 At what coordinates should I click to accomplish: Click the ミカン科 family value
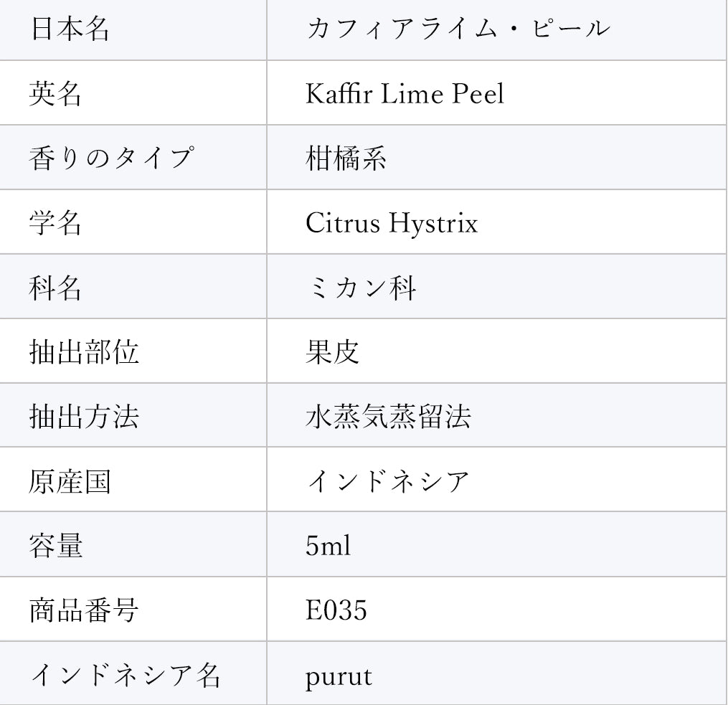(x=360, y=287)
